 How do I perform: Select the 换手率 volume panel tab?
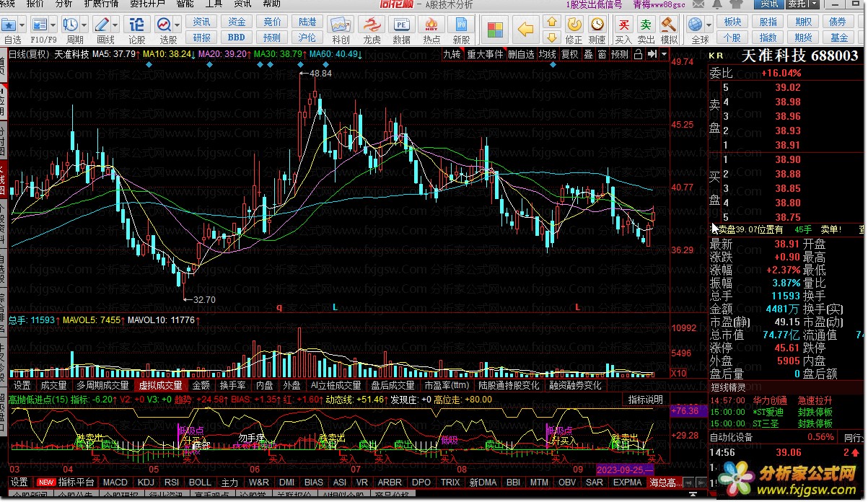pyautogui.click(x=232, y=385)
